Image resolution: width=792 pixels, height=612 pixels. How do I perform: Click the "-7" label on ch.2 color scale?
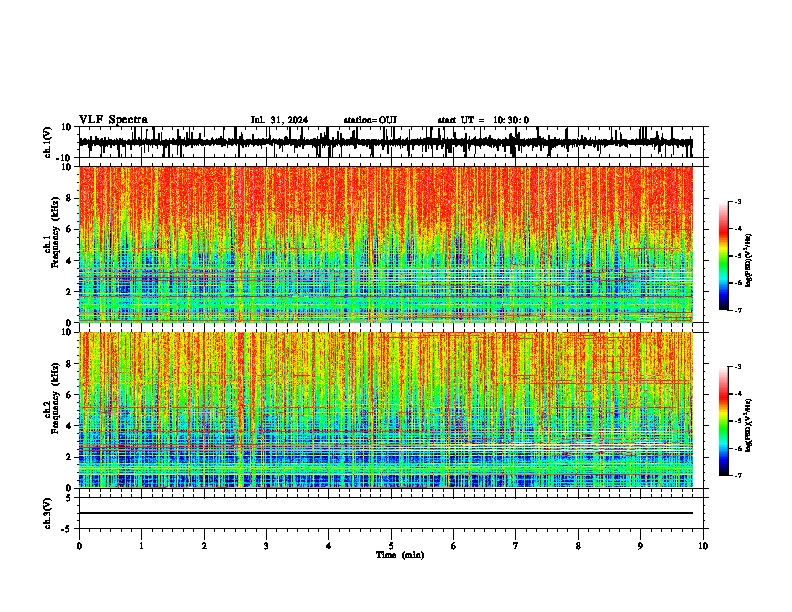[738, 475]
